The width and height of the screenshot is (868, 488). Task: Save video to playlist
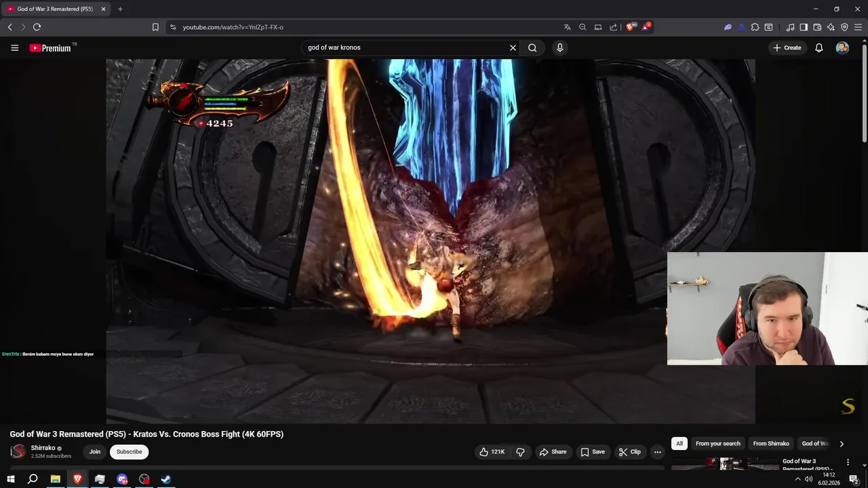click(592, 451)
